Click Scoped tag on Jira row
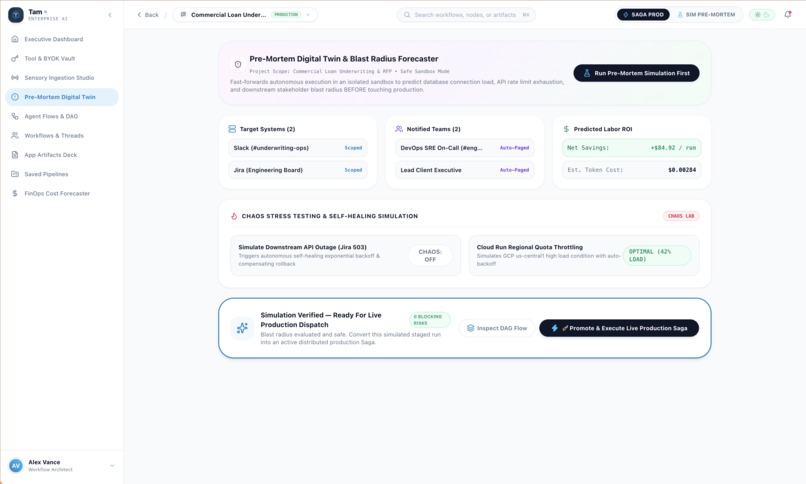Screen dimensions: 806x484 pyautogui.click(x=353, y=170)
